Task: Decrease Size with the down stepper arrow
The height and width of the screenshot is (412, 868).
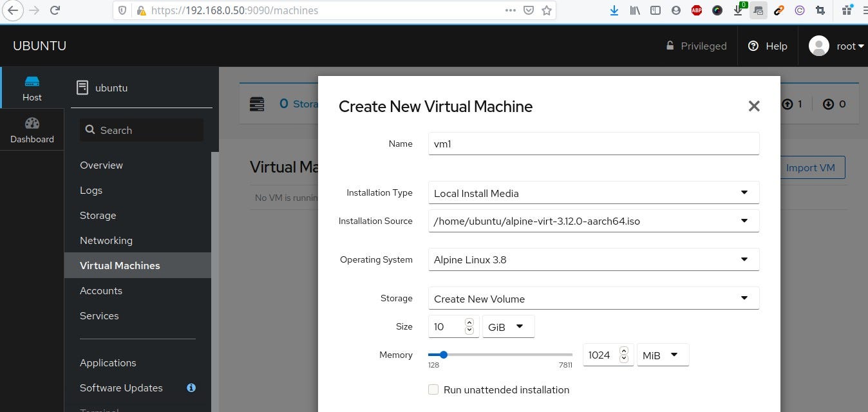Action: tap(469, 330)
